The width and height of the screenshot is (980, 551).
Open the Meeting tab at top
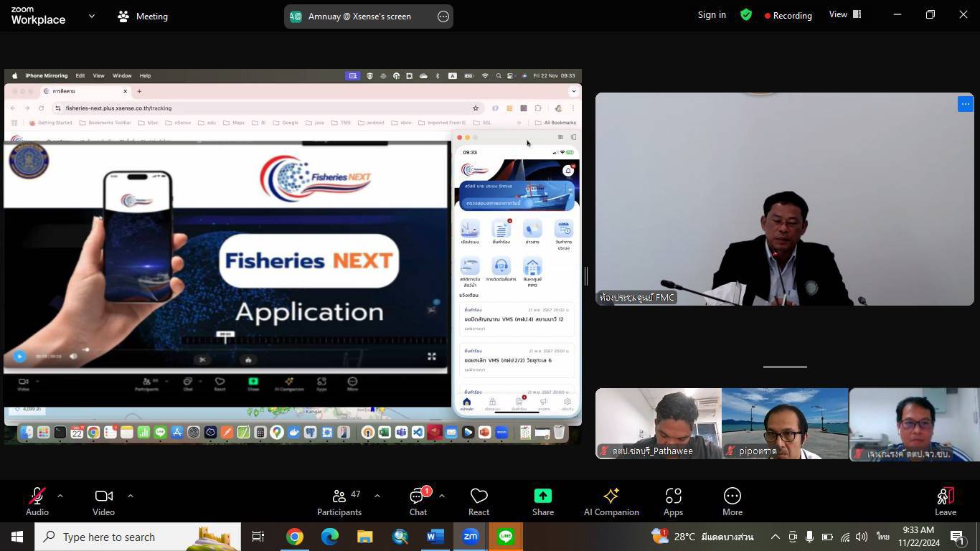click(x=143, y=16)
